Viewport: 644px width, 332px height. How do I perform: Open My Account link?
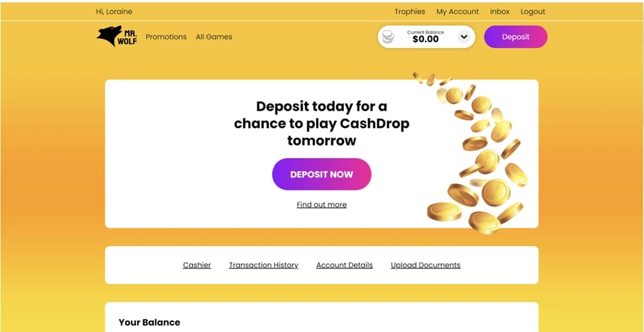coord(457,11)
